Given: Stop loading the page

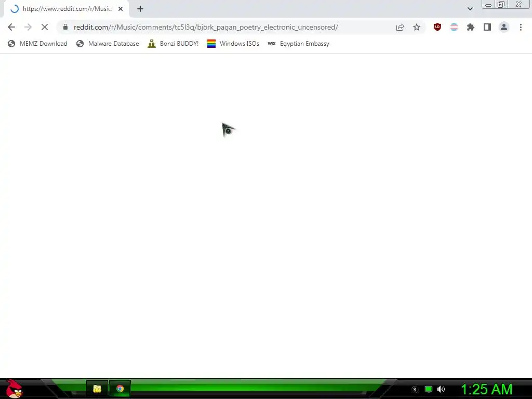Looking at the screenshot, I should 45,27.
